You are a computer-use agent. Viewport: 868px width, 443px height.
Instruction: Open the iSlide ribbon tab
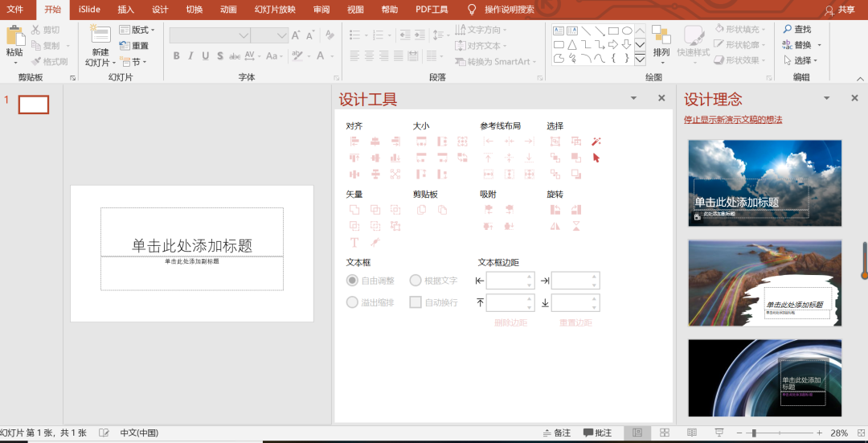coord(89,10)
